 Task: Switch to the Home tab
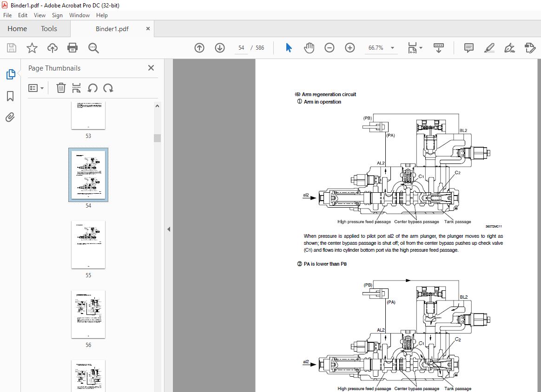click(x=17, y=29)
